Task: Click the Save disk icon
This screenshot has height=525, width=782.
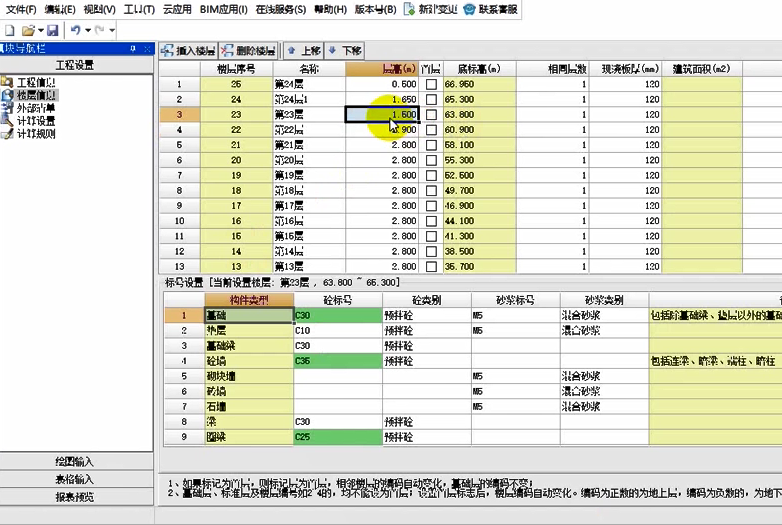Action: click(52, 31)
